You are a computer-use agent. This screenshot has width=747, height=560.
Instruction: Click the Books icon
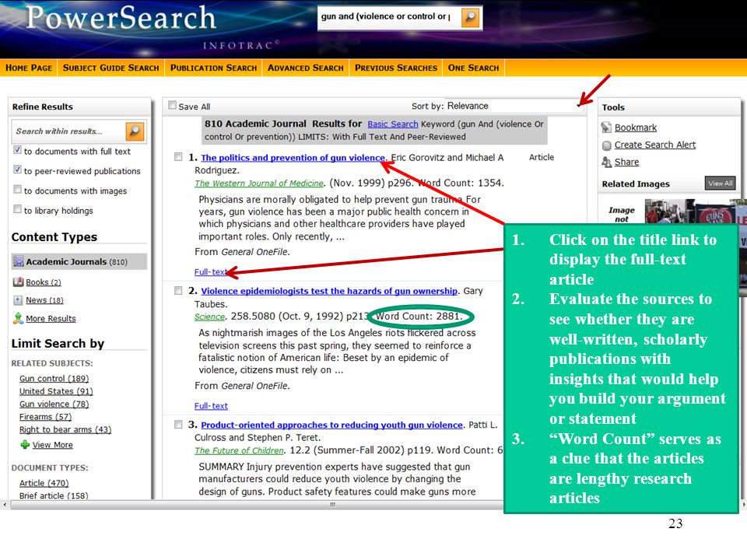tap(18, 282)
